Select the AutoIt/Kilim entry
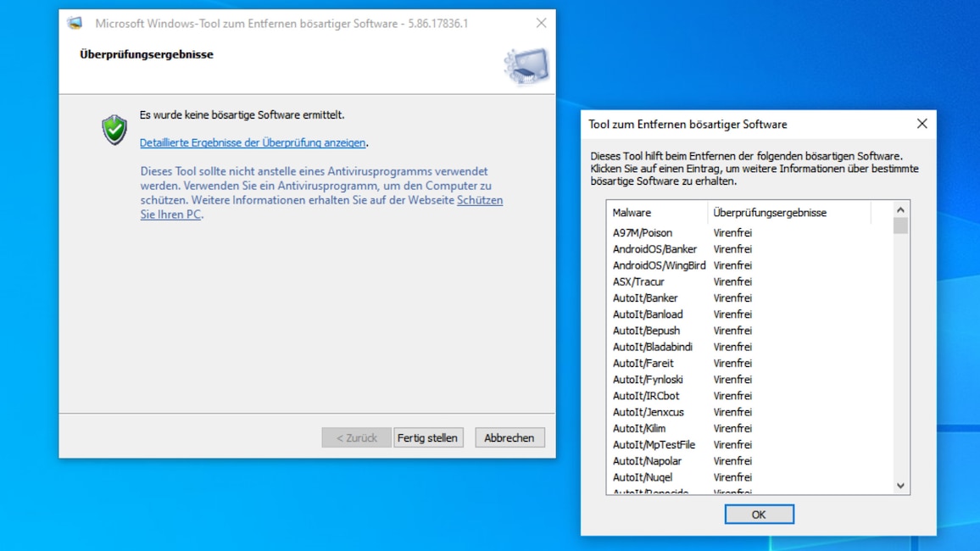The width and height of the screenshot is (980, 551). pos(638,427)
